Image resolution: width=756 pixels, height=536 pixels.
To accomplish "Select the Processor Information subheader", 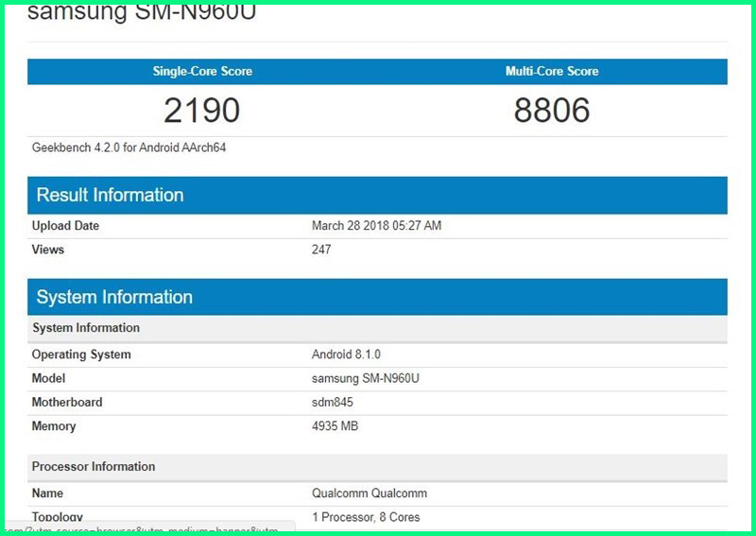I will coord(377,467).
